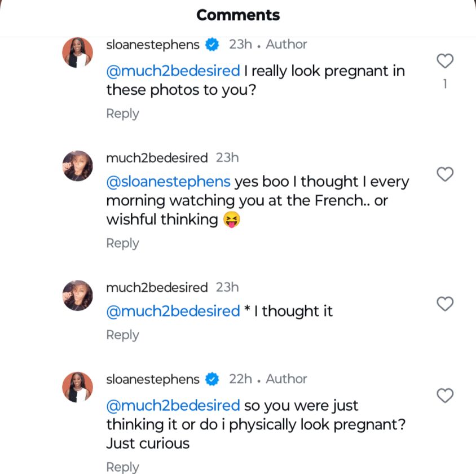Reply to much2bedesired's "yes boo" comment
This screenshot has height=474, width=476.
click(122, 243)
